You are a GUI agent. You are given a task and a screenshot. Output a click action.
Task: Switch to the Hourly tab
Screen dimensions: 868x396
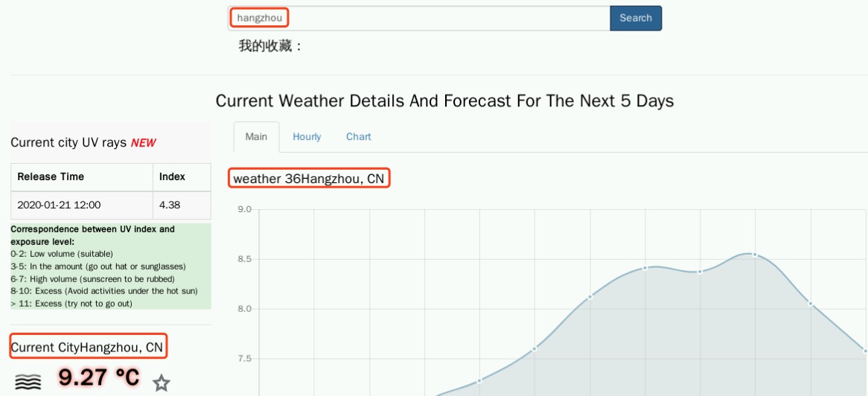[x=307, y=137]
